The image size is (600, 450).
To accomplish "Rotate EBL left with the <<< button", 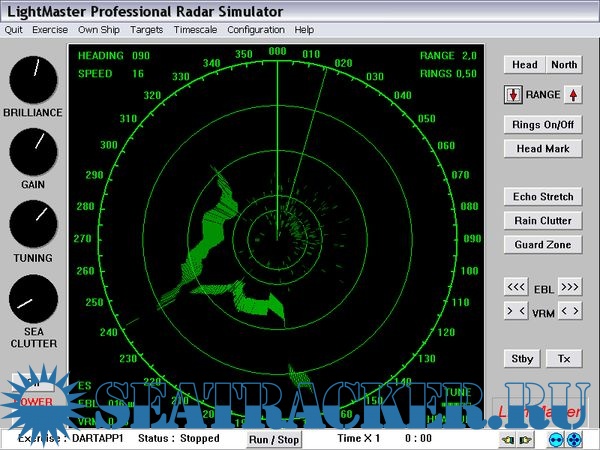I will pos(516,287).
